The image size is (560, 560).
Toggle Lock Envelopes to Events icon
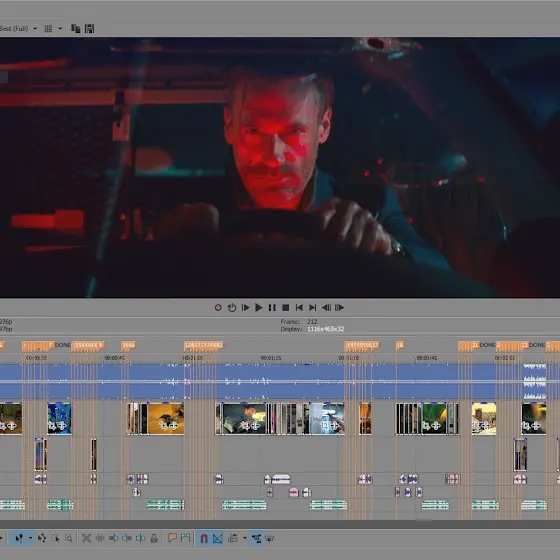pyautogui.click(x=256, y=538)
